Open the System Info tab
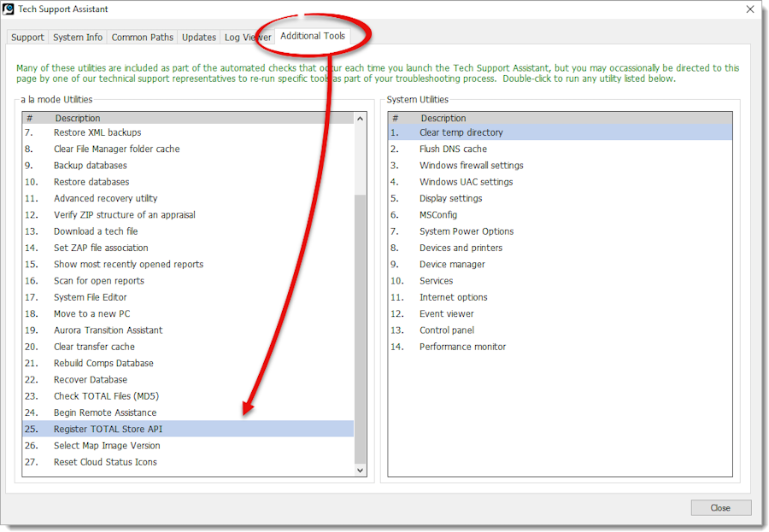This screenshot has height=532, width=769. (x=78, y=38)
